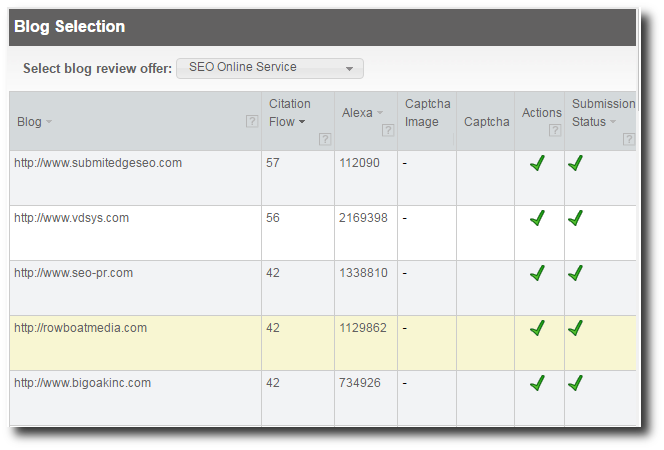Open http://rowboatmedia.com blog link
Screen dimensions: 664x450
click(80, 328)
